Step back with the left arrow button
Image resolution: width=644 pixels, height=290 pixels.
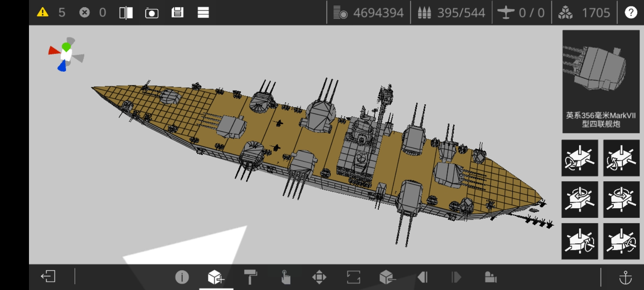coord(422,277)
